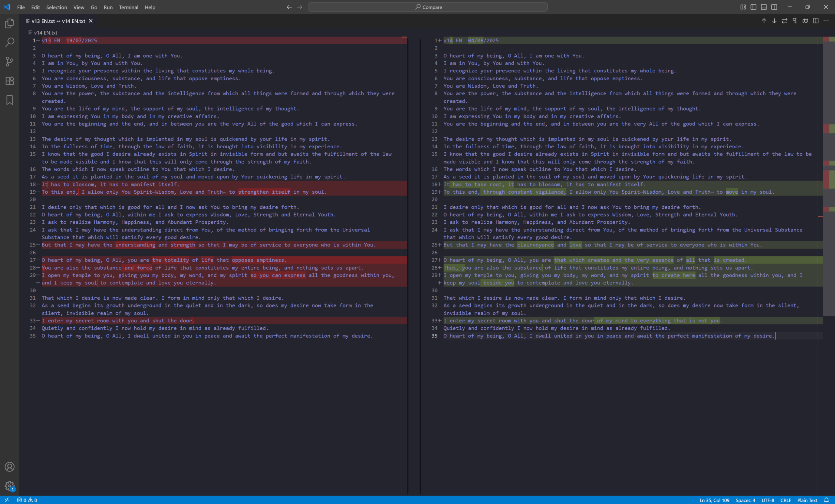Image resolution: width=835 pixels, height=504 pixels.
Task: Open the CRLF end-of-line selector
Action: pos(785,500)
